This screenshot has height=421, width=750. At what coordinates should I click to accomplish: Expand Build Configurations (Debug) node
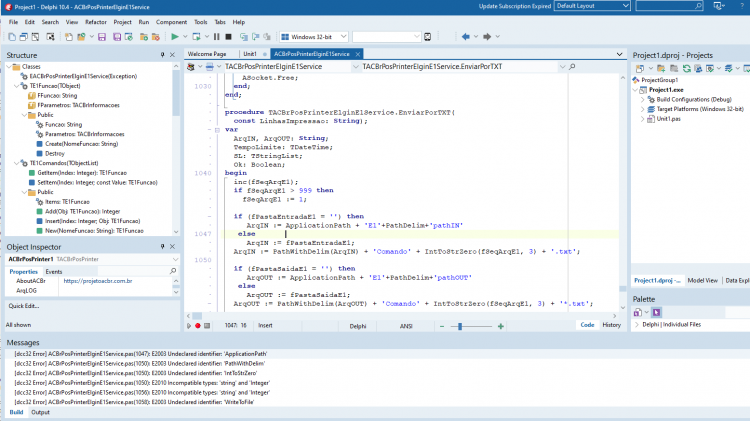[x=643, y=100]
